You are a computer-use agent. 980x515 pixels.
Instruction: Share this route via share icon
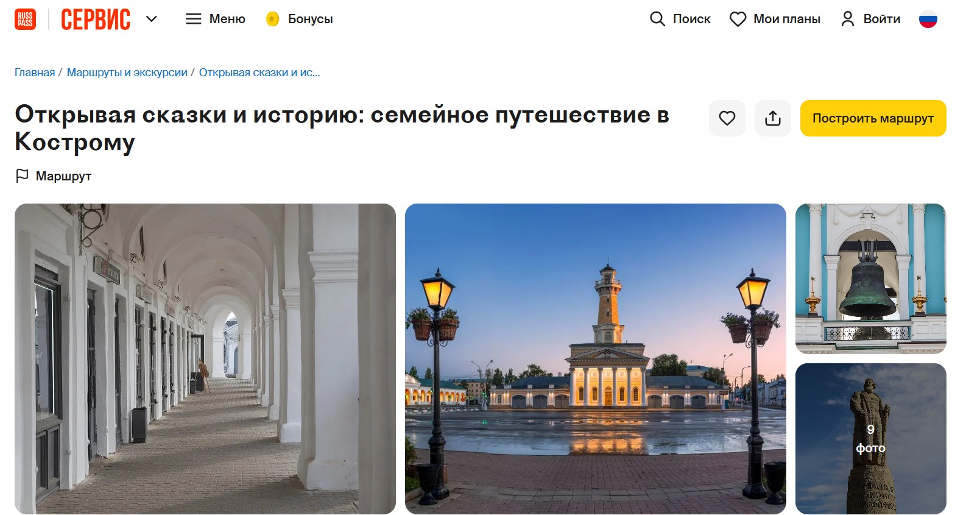coord(773,118)
